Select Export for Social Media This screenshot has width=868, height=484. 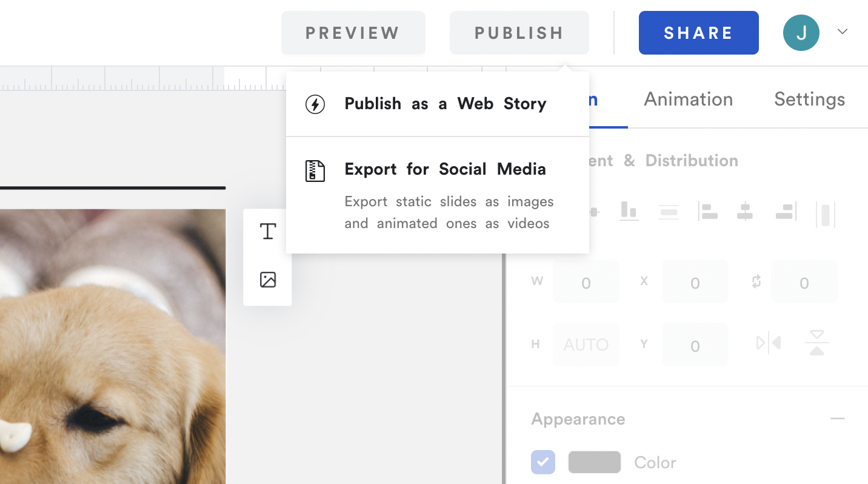tap(445, 169)
